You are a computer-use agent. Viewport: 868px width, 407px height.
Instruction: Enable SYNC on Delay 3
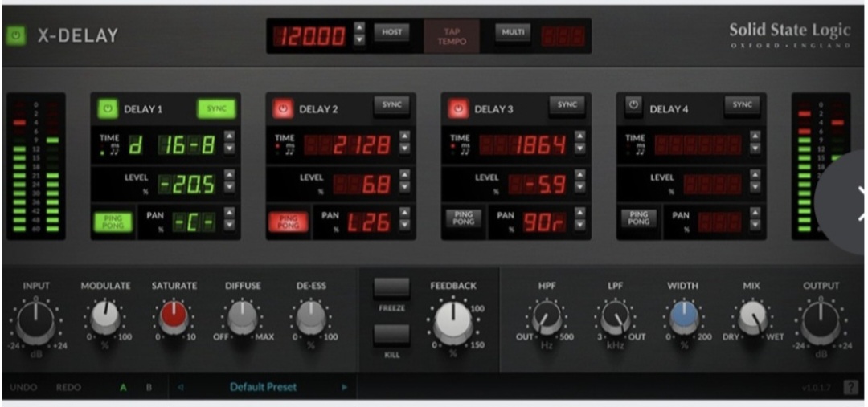pos(567,105)
